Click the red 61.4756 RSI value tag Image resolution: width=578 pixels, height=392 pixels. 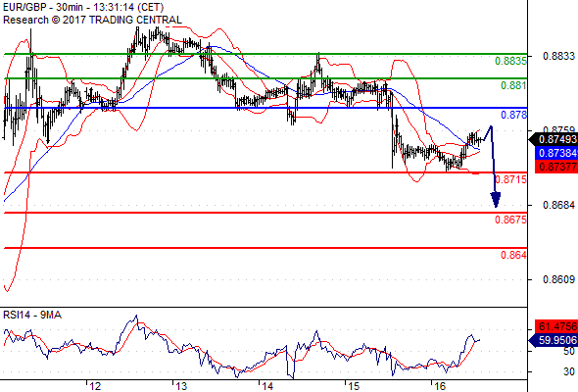coord(555,326)
